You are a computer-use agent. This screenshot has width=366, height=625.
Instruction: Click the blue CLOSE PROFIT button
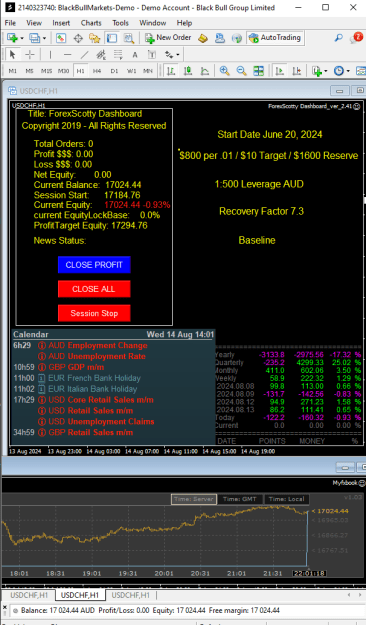94,265
